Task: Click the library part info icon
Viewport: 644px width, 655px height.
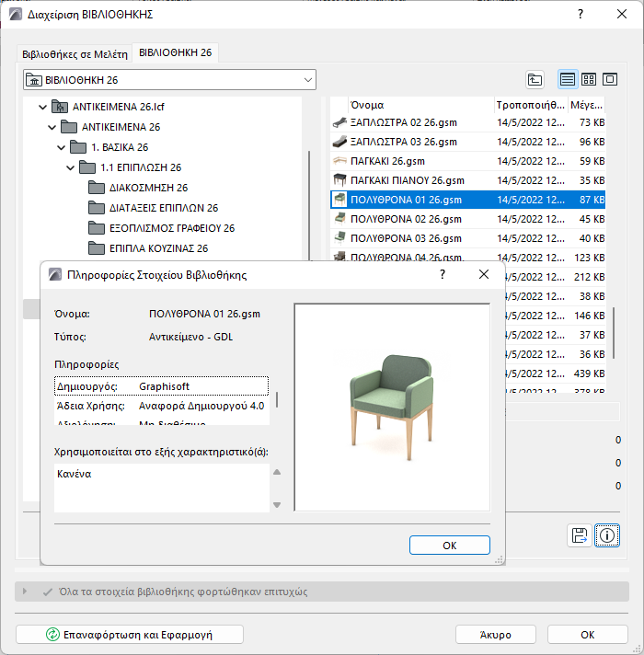Action: tap(607, 535)
